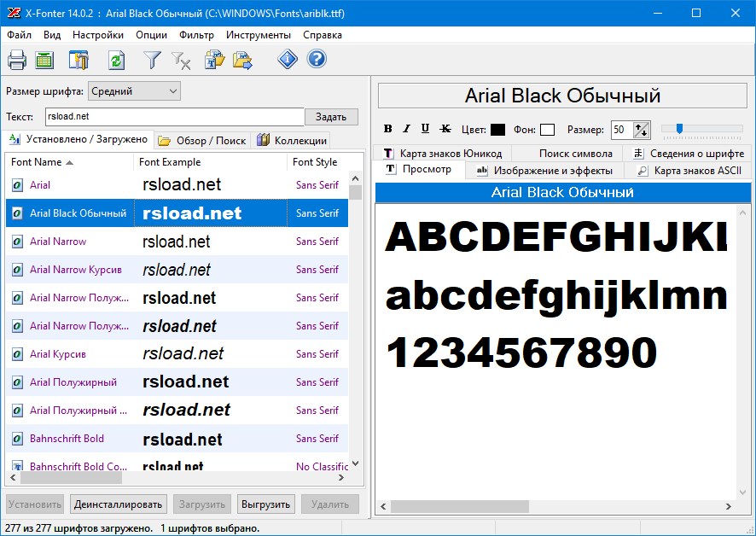This screenshot has height=536, width=756.
Task: Open the Настройки menu
Action: pos(98,35)
